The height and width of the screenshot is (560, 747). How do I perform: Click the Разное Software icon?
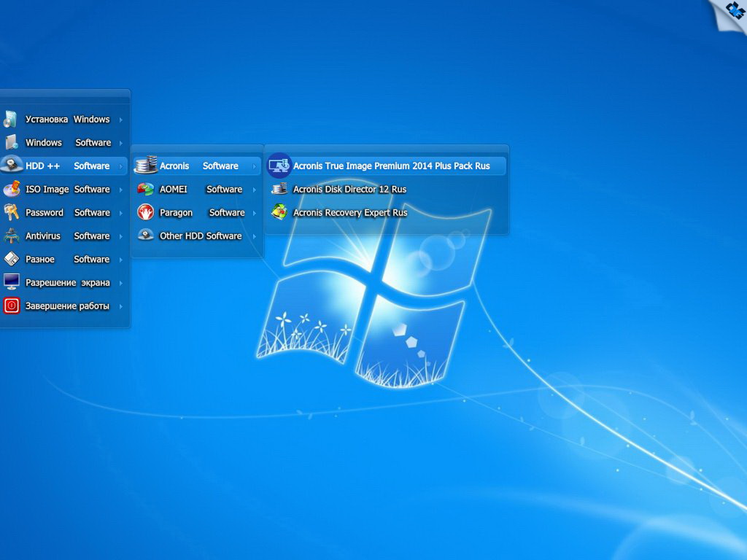(x=12, y=259)
